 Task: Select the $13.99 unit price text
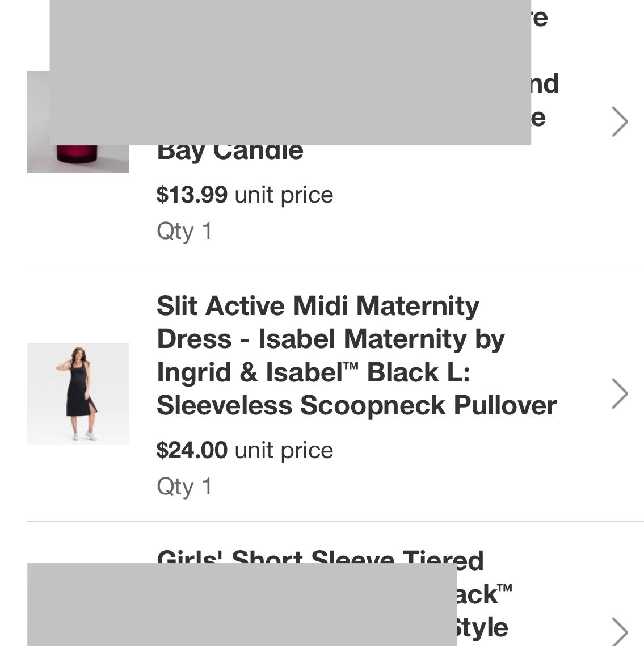click(245, 194)
